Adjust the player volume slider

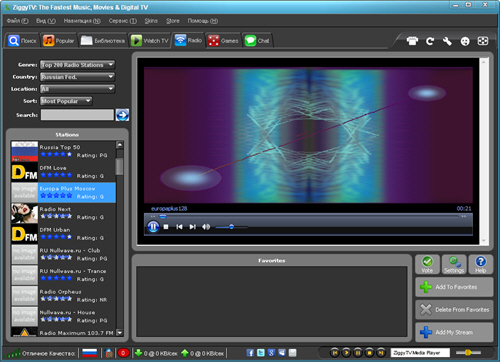tap(232, 227)
